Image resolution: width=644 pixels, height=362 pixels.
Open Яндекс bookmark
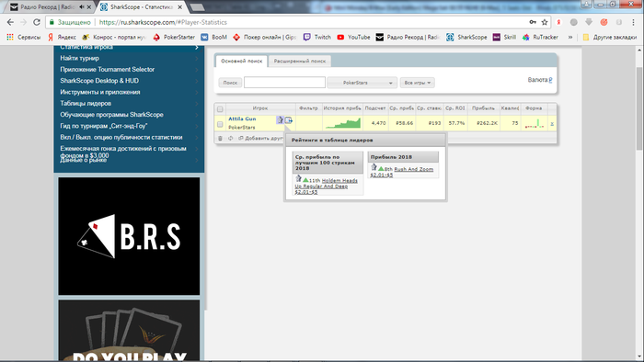62,38
